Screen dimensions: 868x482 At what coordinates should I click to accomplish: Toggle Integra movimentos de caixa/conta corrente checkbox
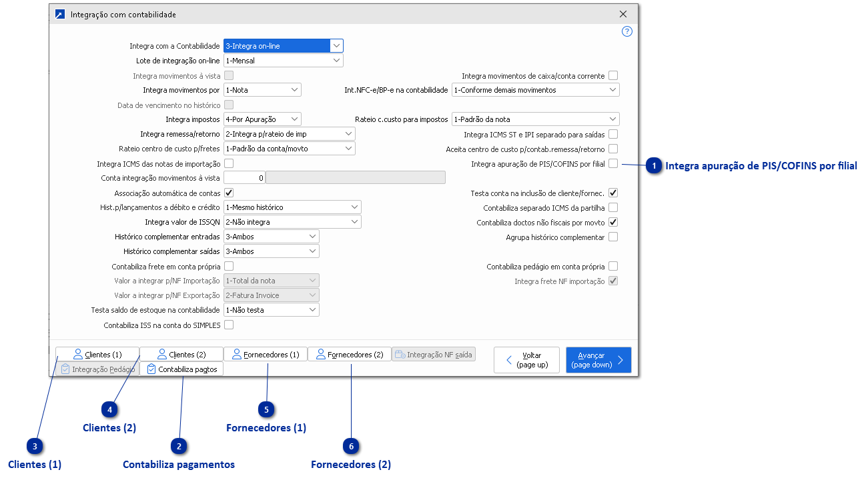coord(613,76)
